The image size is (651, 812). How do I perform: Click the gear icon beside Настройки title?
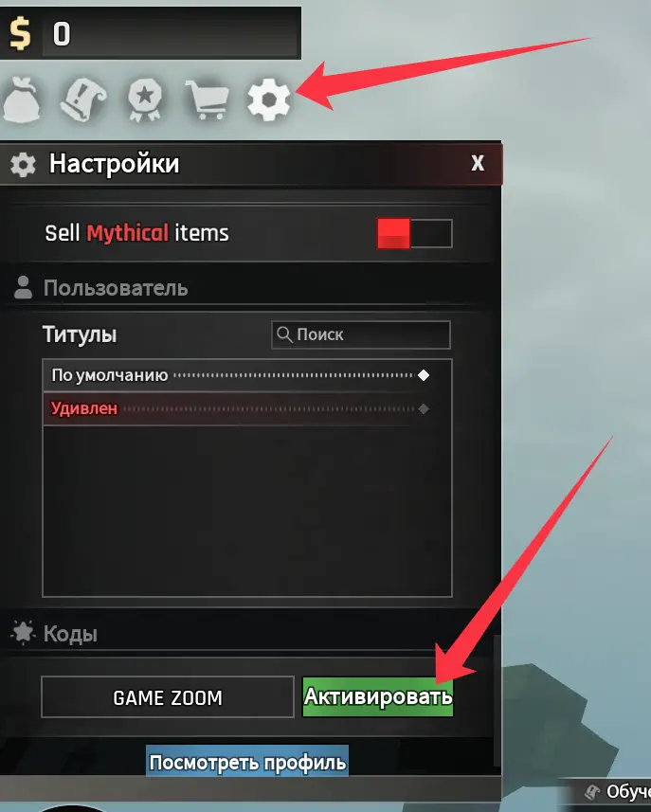tap(23, 165)
